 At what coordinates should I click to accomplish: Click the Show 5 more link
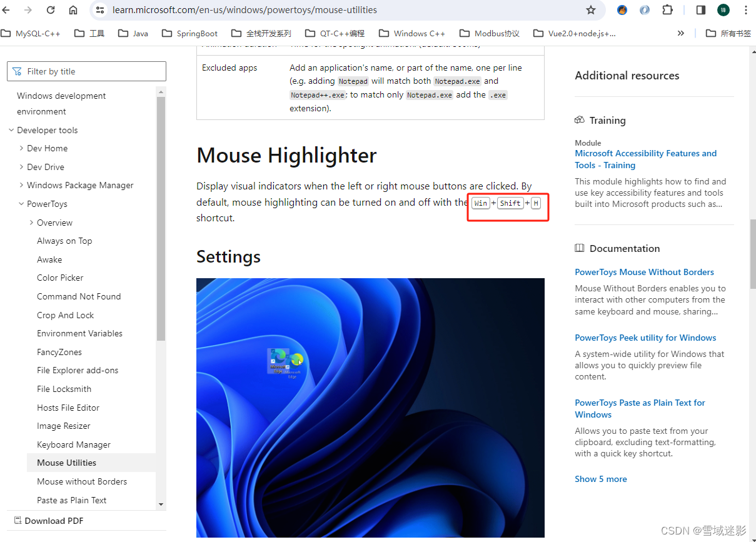(x=600, y=479)
